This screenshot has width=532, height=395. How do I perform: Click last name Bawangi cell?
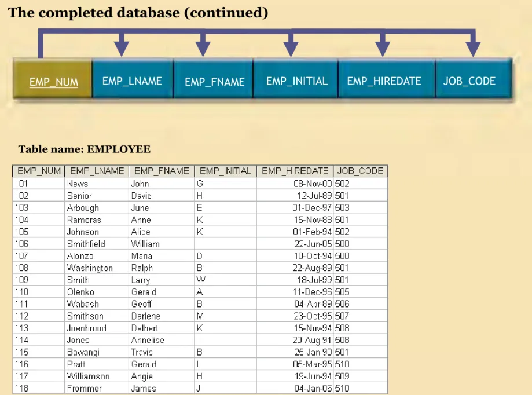[97, 352]
